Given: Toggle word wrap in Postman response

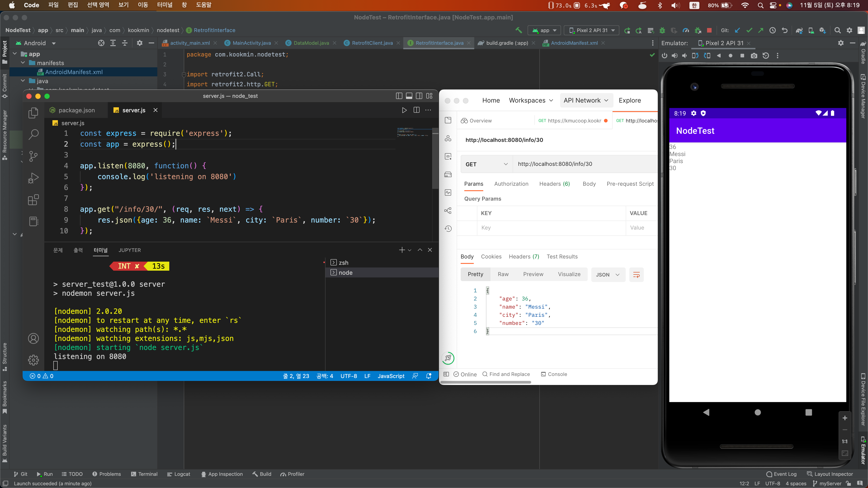Looking at the screenshot, I should pyautogui.click(x=636, y=275).
